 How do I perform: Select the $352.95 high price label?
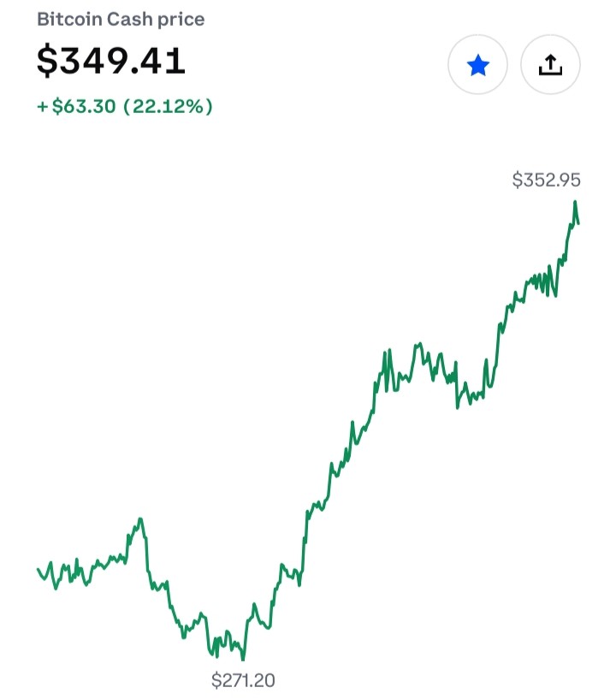pos(547,180)
